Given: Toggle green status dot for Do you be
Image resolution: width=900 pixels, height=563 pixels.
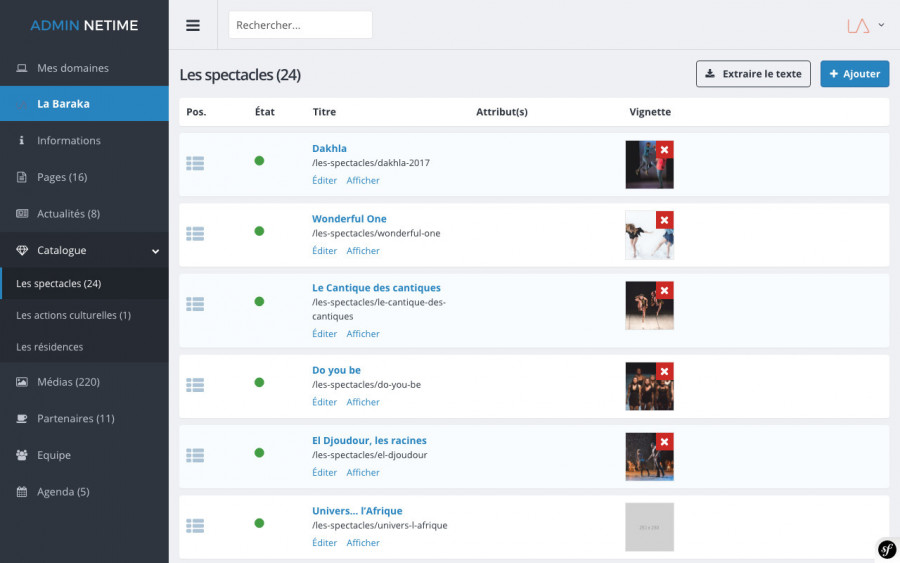Looking at the screenshot, I should 259,382.
